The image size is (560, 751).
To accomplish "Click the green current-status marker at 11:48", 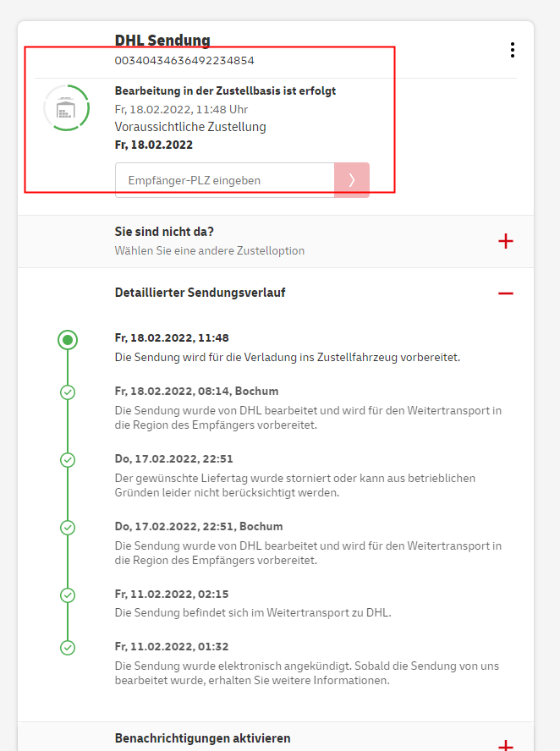I will pos(68,340).
